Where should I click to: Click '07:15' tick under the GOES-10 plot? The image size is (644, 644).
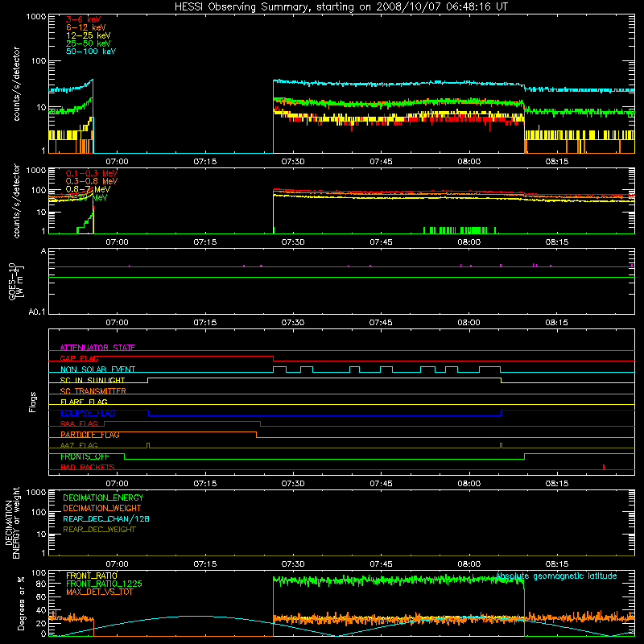tap(205, 323)
